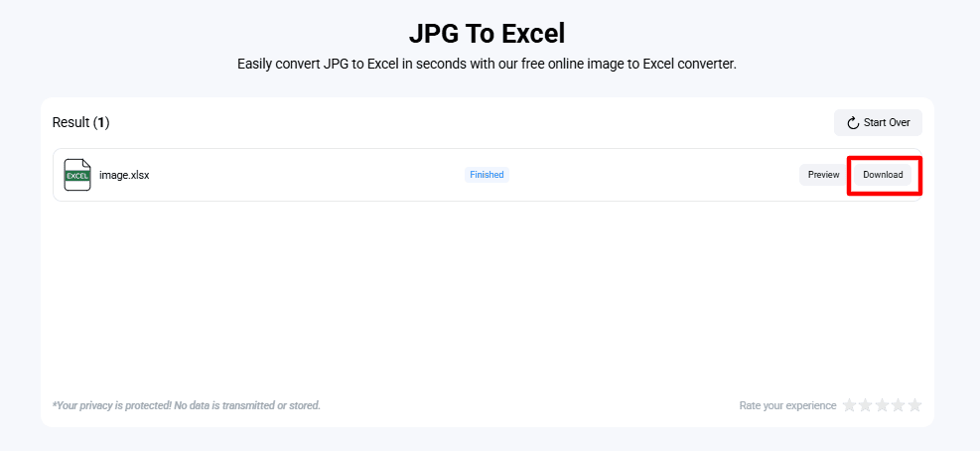Preview the image.xlsx result
Image resolution: width=980 pixels, height=451 pixels.
click(823, 175)
